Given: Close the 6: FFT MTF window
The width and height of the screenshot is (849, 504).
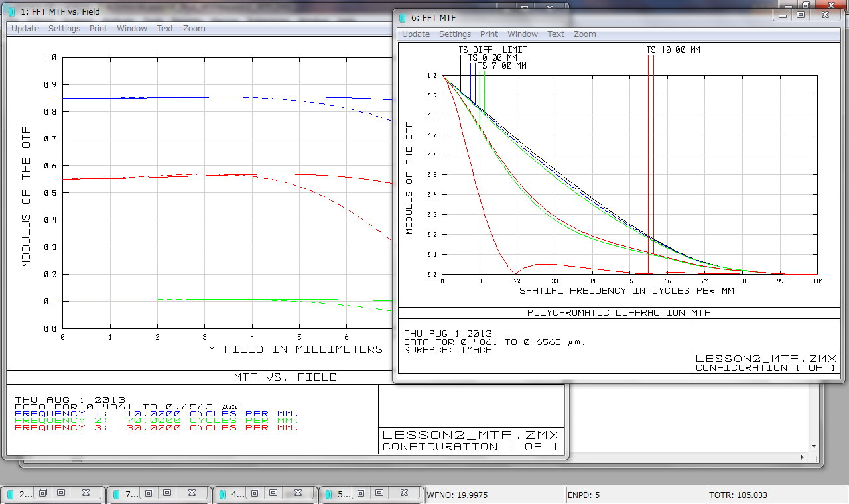Looking at the screenshot, I should click(x=825, y=15).
